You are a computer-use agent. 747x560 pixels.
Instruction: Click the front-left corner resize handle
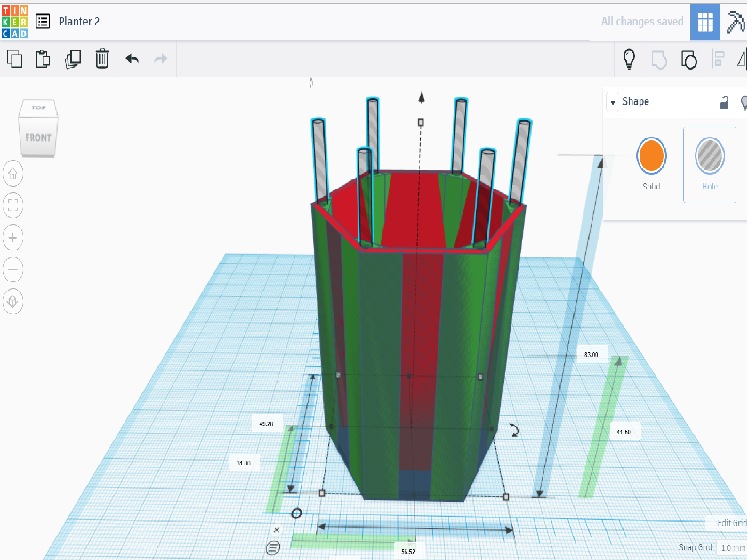322,493
